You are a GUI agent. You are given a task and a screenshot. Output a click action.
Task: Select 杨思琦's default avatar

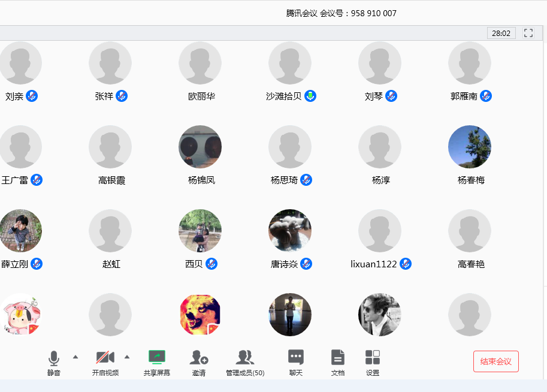click(290, 147)
